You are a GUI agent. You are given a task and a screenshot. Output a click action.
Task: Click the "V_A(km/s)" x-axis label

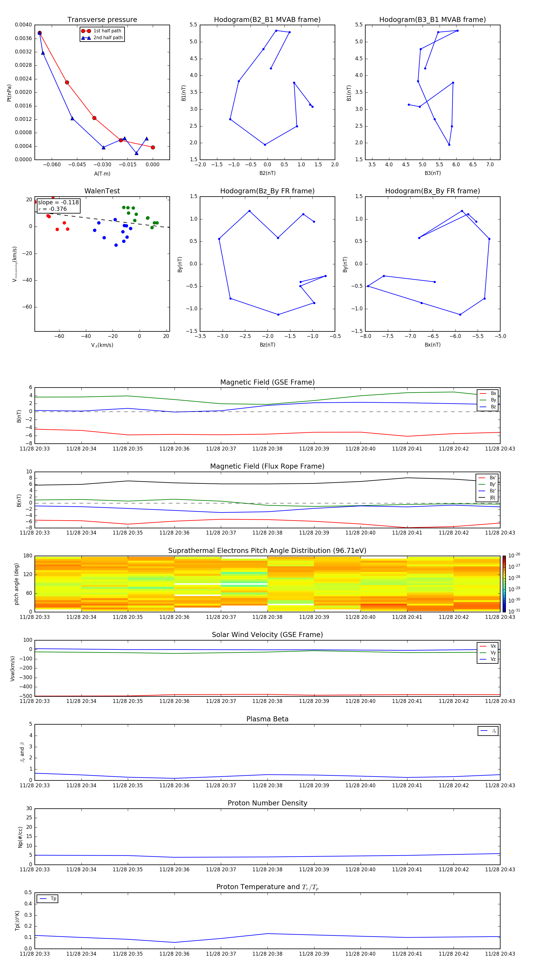click(102, 345)
